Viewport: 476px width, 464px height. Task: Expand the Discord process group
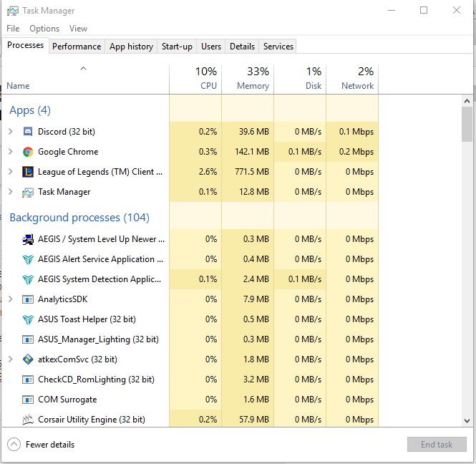pos(11,132)
